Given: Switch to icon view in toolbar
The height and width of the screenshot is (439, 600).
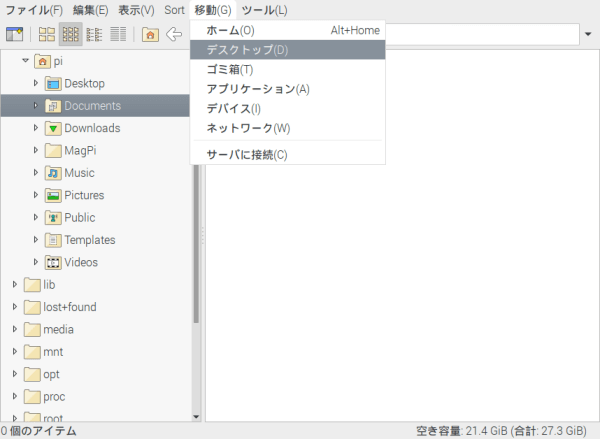Looking at the screenshot, I should point(47,34).
